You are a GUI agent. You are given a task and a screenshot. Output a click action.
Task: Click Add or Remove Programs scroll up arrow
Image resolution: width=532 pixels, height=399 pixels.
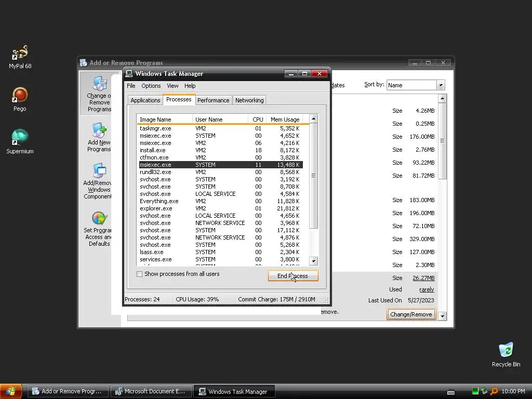point(442,99)
